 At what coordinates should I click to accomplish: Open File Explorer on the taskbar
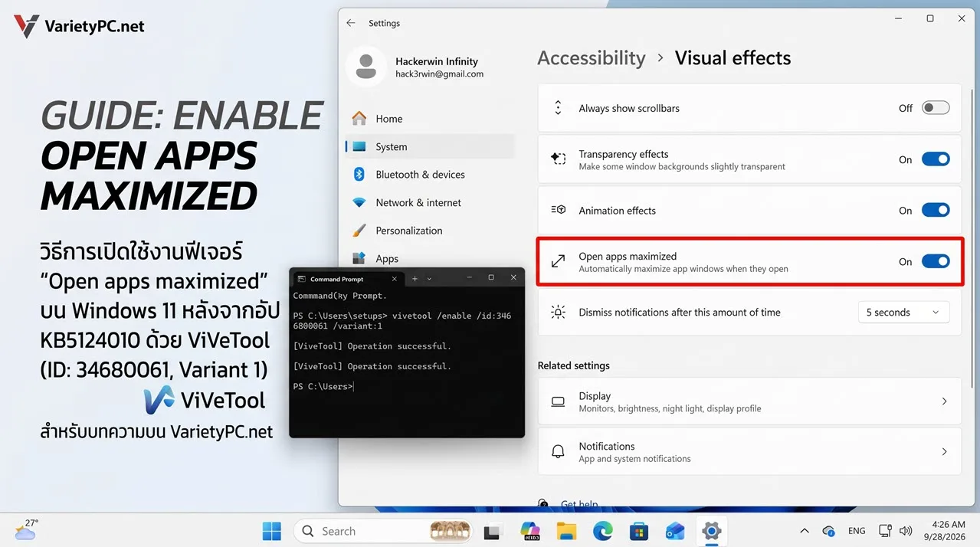coord(566,531)
